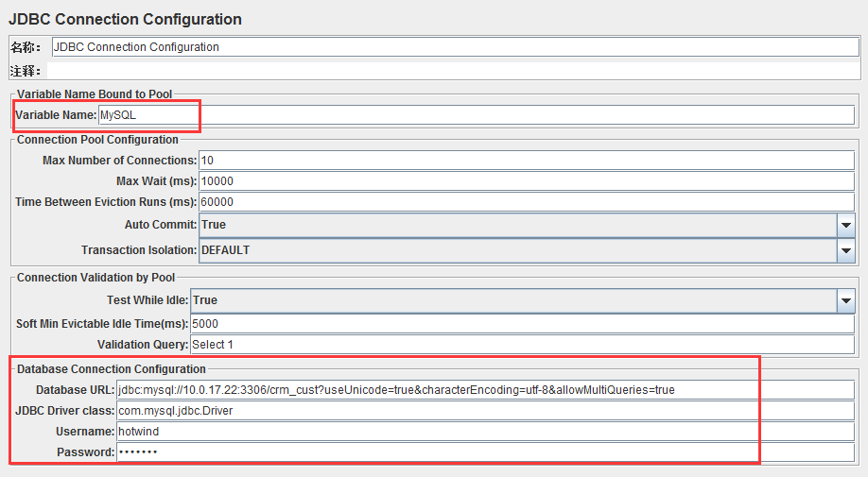Click the Test While Idle box showing True
Screen dimensions: 868x477
click(x=513, y=300)
